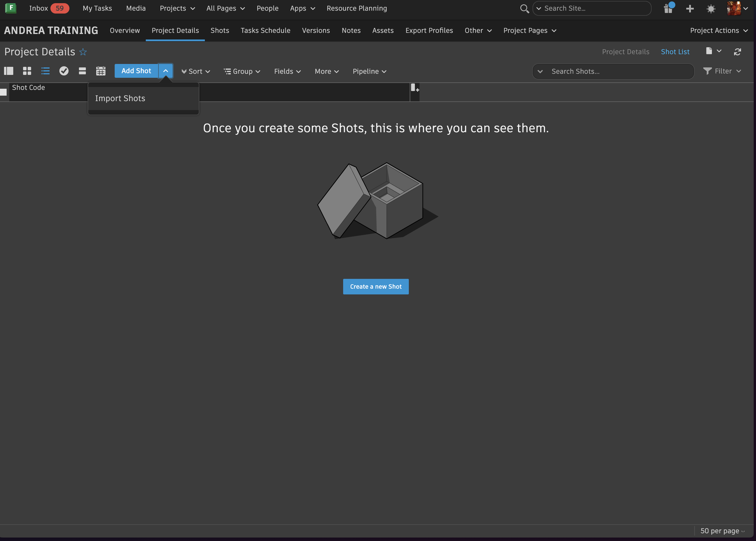756x541 pixels.
Task: Click Create a new Shot button
Action: click(375, 287)
